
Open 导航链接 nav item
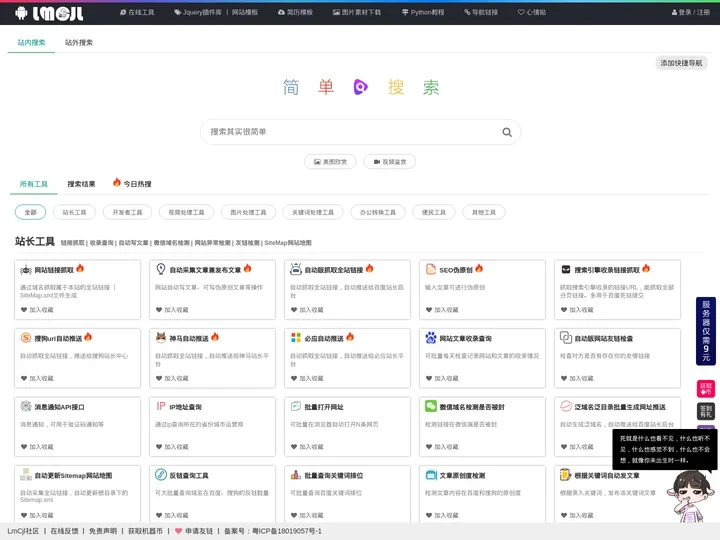(x=481, y=12)
